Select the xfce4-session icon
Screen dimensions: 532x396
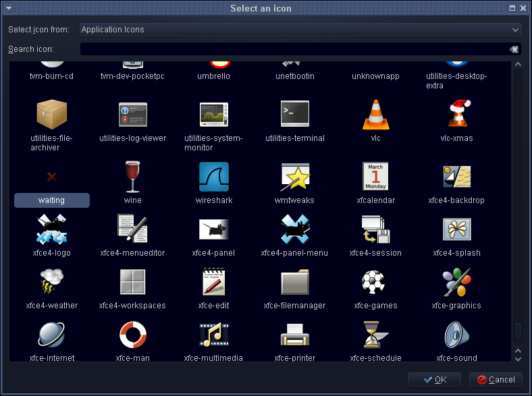375,229
